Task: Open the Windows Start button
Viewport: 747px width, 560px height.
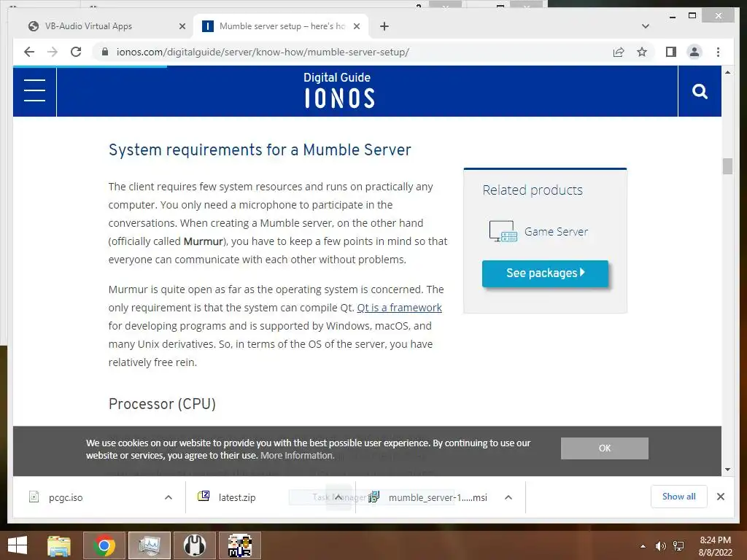Action: (x=18, y=545)
